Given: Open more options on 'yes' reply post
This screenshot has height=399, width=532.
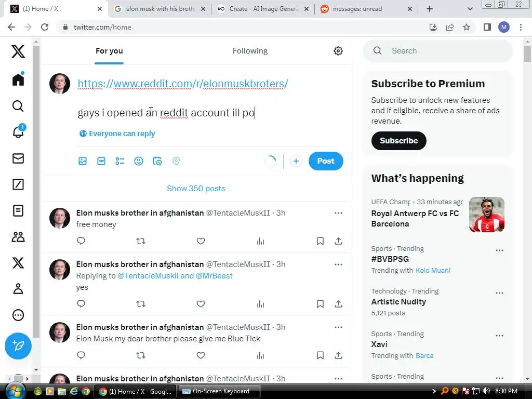Looking at the screenshot, I should [x=338, y=264].
